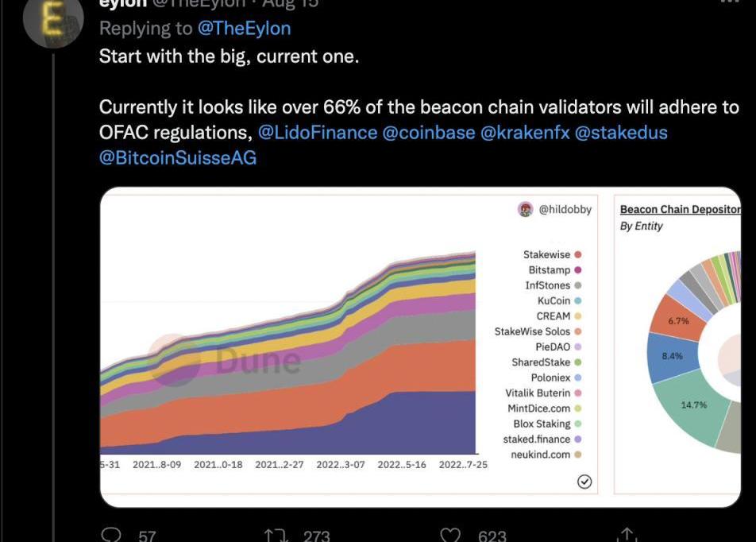Open the @stakedus mention
756x542 pixels.
click(621, 132)
